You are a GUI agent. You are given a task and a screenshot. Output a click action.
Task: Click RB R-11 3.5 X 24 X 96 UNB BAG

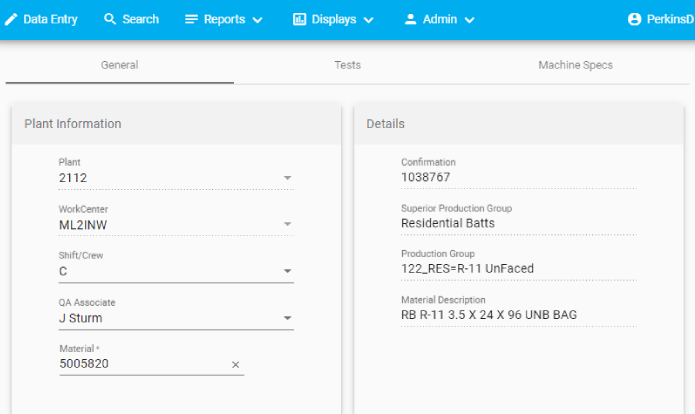coord(489,315)
